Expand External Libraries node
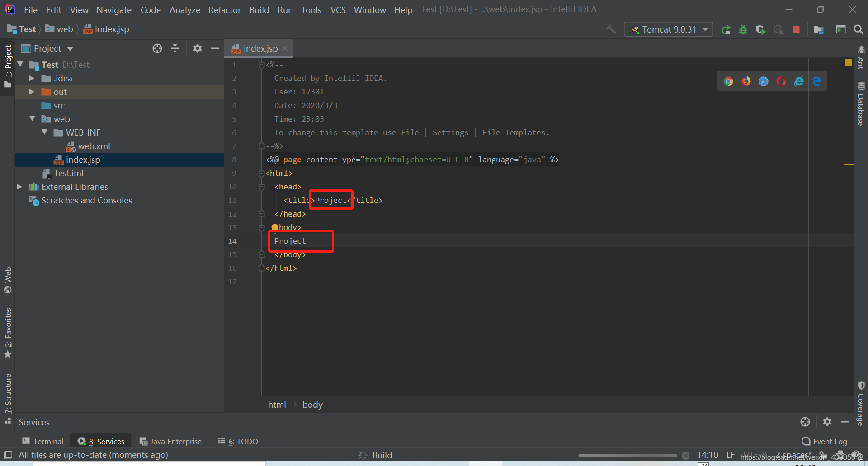868x466 pixels. click(19, 187)
